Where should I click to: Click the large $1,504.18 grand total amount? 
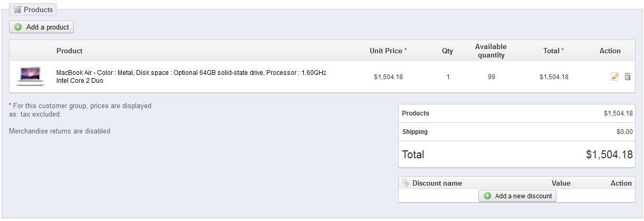609,155
